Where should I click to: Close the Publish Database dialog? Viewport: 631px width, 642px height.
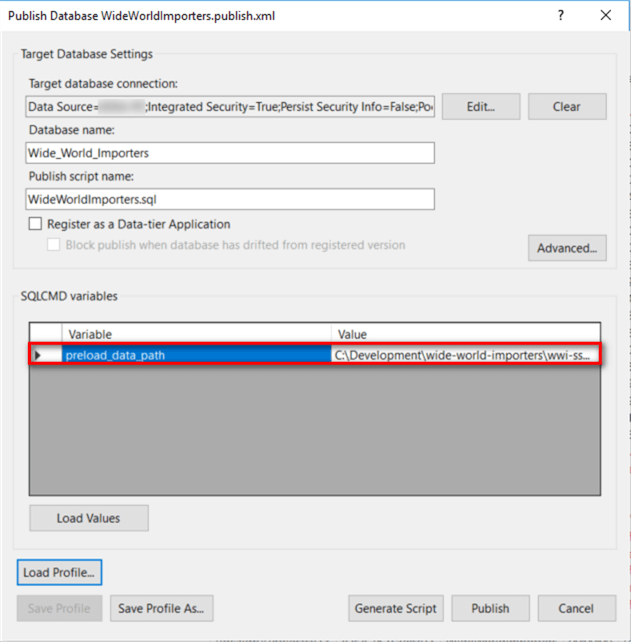click(x=606, y=16)
